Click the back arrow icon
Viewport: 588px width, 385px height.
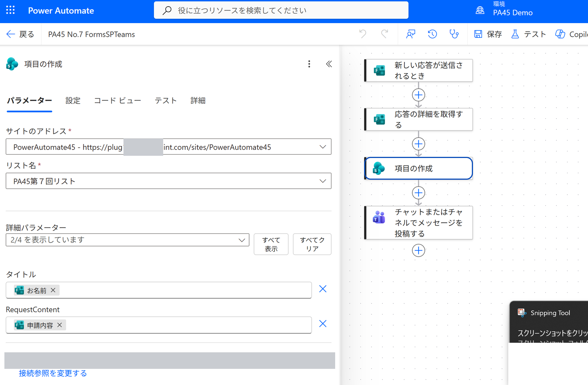pos(11,34)
